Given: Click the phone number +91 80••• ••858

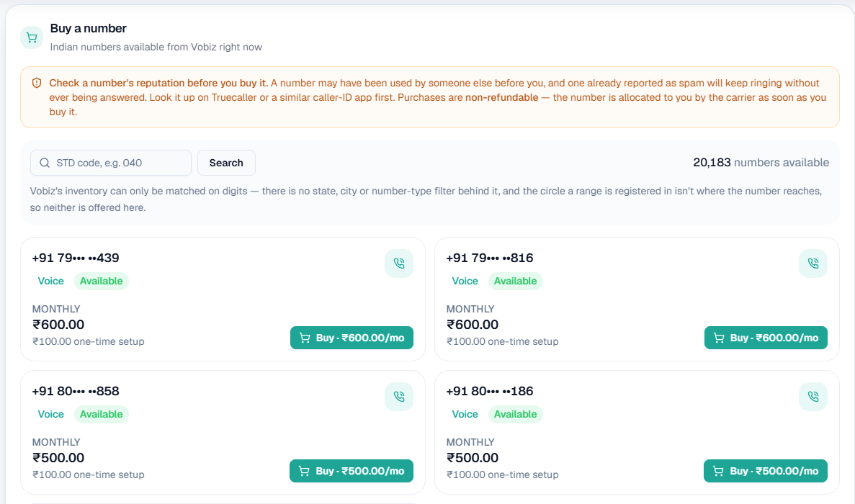Looking at the screenshot, I should point(76,391).
